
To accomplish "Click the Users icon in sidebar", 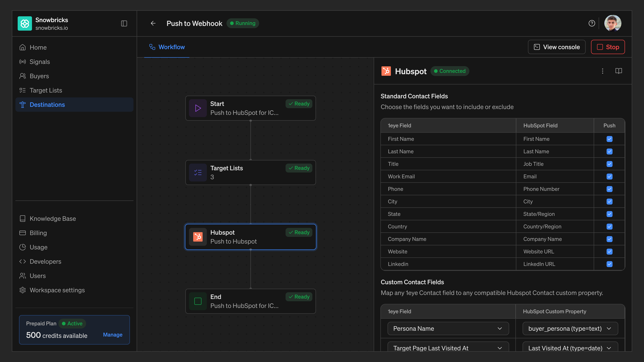I will [22, 276].
